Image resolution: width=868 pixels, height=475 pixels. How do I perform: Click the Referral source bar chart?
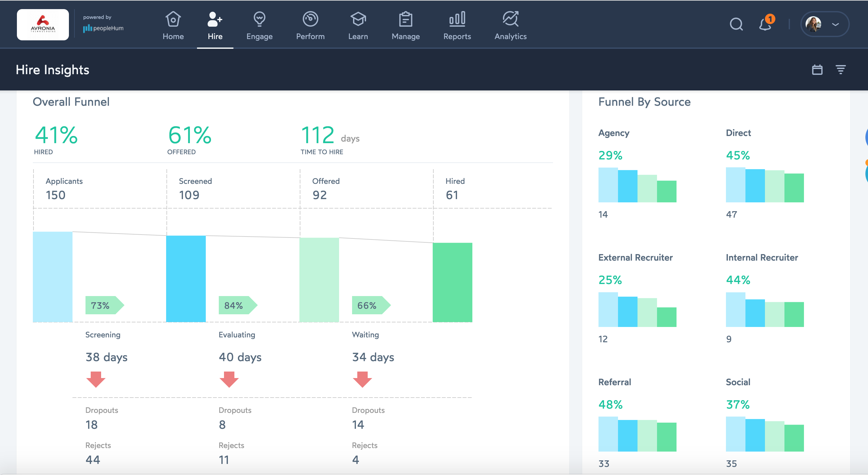click(x=637, y=434)
